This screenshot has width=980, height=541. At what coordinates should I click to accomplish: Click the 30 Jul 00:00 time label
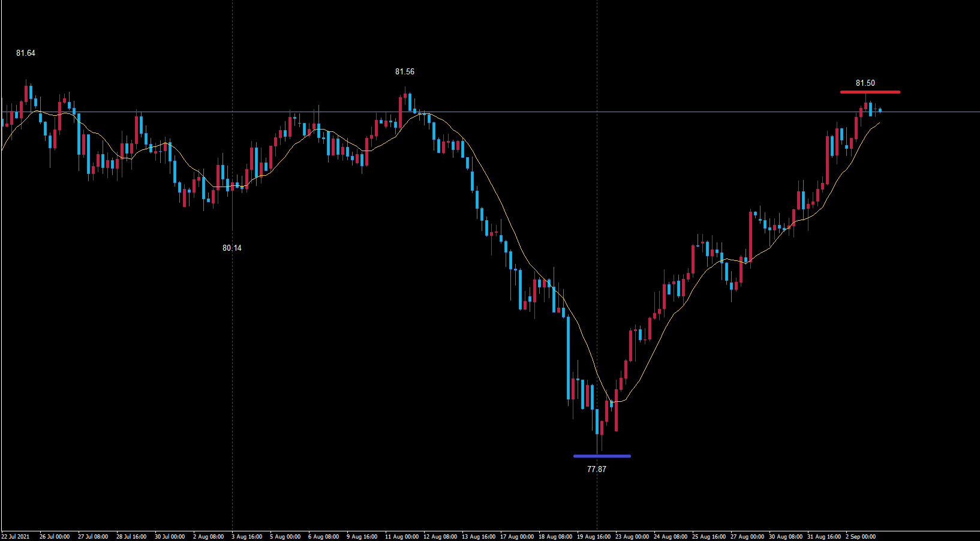(170, 537)
